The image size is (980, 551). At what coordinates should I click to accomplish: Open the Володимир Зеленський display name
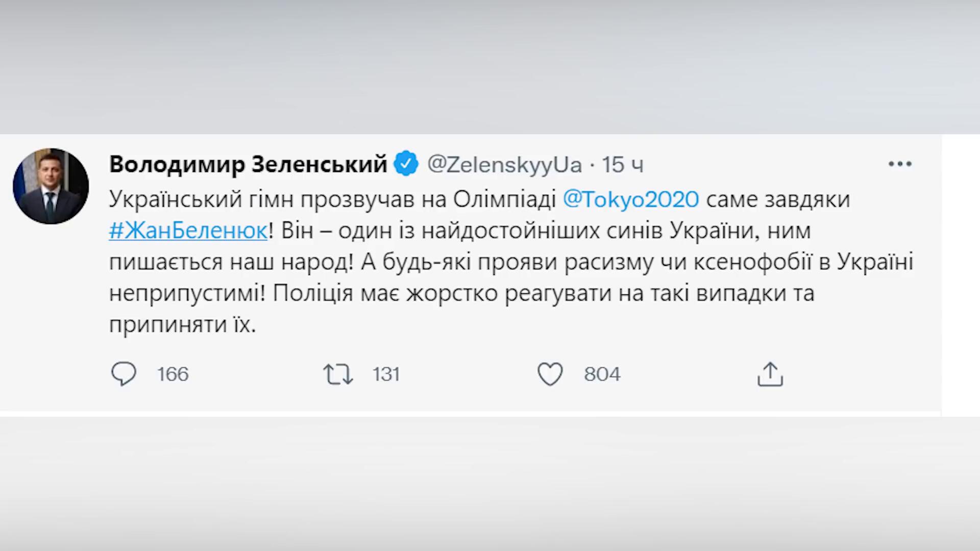(x=248, y=164)
